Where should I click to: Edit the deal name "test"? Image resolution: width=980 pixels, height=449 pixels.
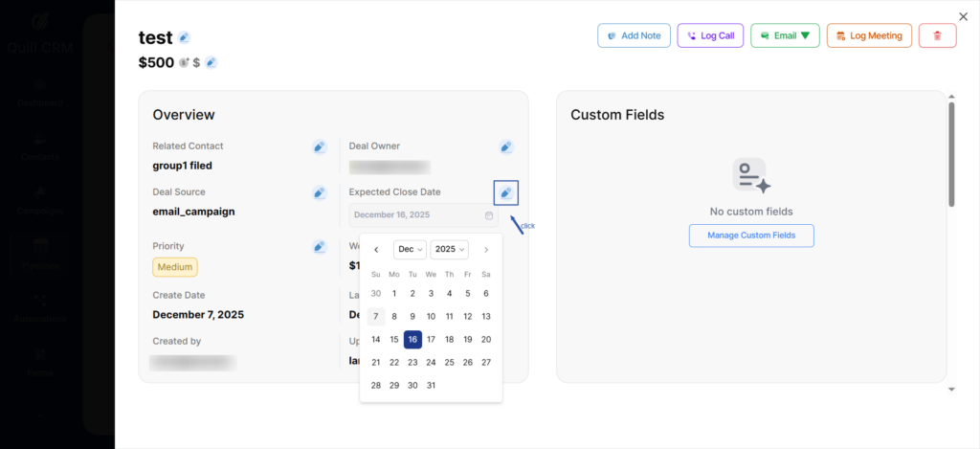184,37
